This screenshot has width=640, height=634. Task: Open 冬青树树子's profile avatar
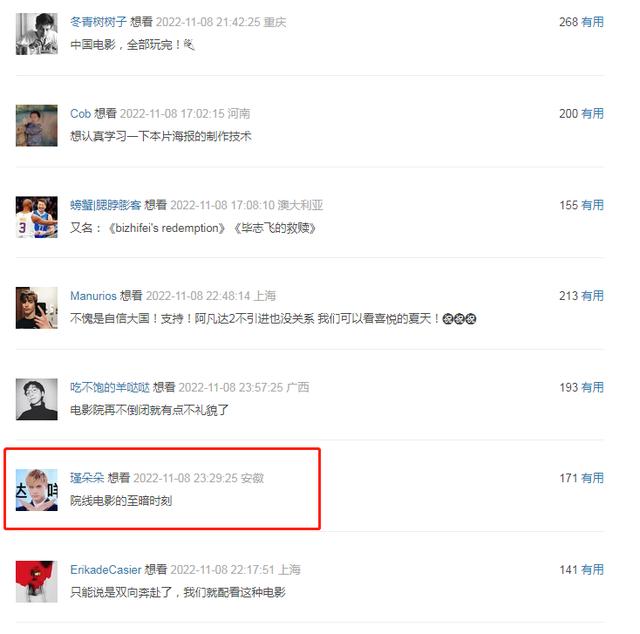[x=37, y=34]
